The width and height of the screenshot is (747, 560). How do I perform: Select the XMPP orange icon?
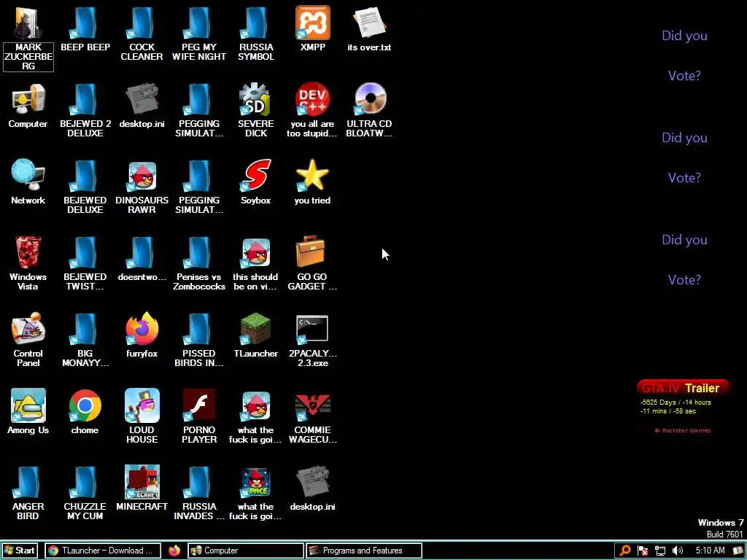(x=312, y=23)
